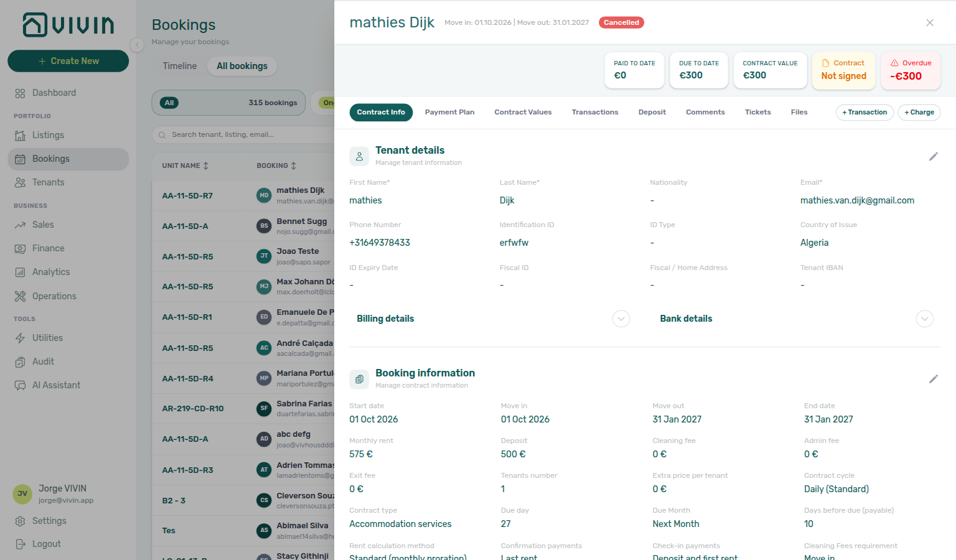Switch to the Payment Plan tab

(449, 112)
